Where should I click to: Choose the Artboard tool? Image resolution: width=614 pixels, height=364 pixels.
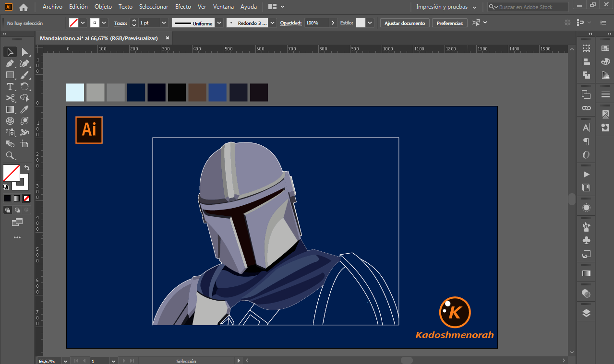coord(24,144)
